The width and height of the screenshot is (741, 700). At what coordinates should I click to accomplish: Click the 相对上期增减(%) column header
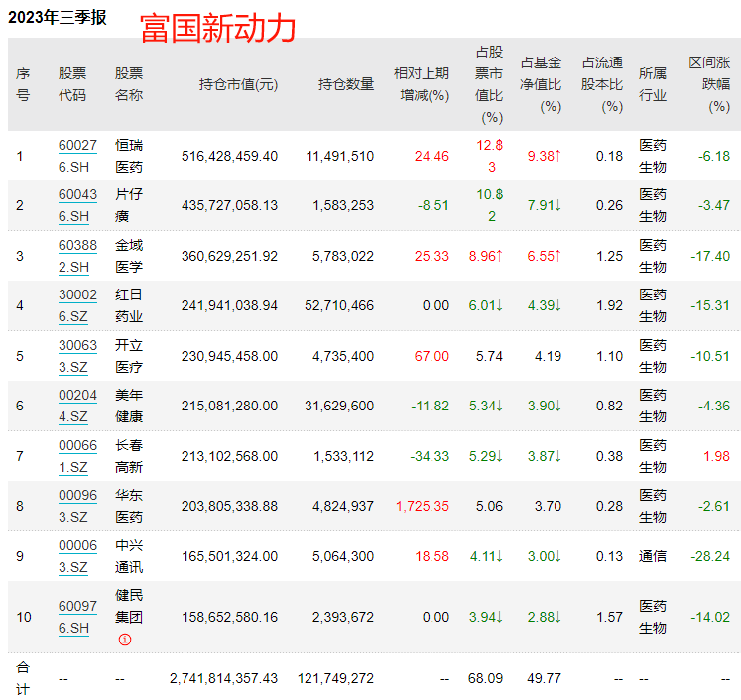(x=422, y=84)
